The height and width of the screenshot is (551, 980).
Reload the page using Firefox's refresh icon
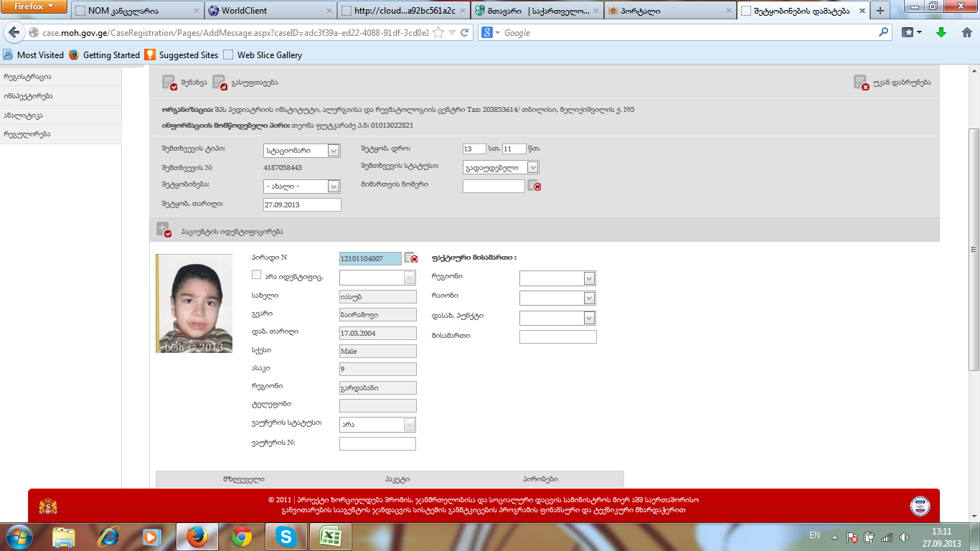point(465,33)
